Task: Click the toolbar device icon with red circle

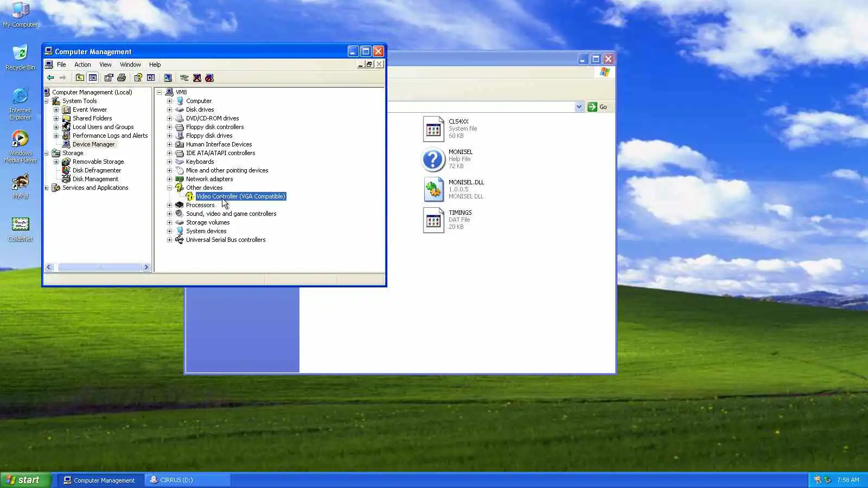Action: click(209, 78)
